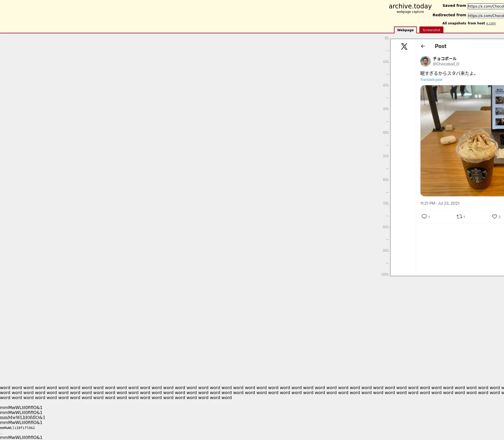Jump to the 100% page marker
504x440 pixels.
(x=385, y=274)
